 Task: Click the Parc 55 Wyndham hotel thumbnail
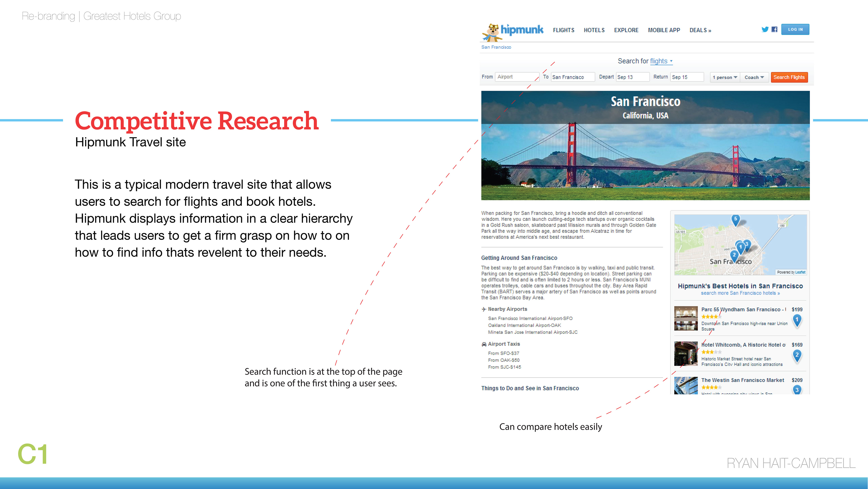[x=686, y=318]
